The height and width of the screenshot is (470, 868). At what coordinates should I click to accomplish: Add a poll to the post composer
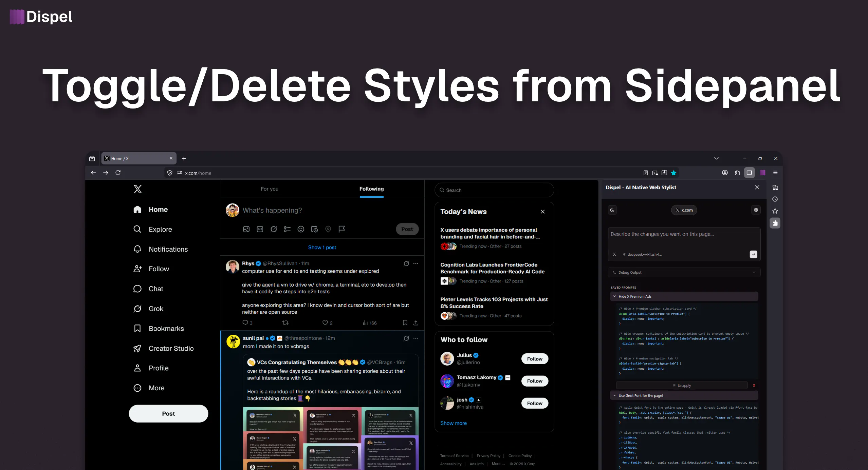click(x=287, y=229)
